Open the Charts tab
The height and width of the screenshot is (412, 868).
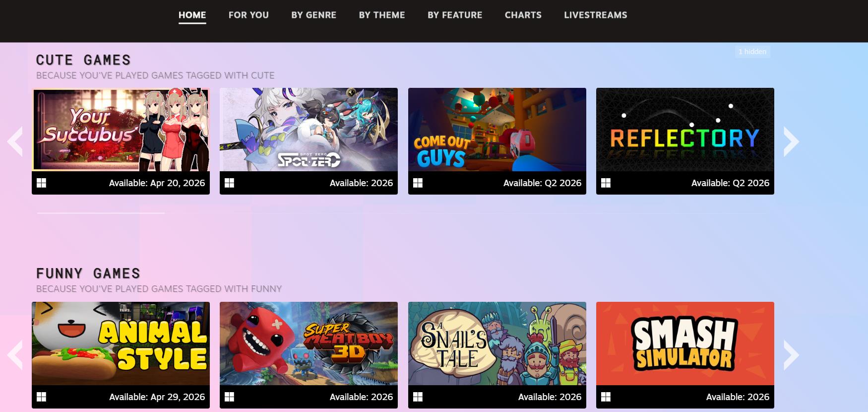(523, 15)
